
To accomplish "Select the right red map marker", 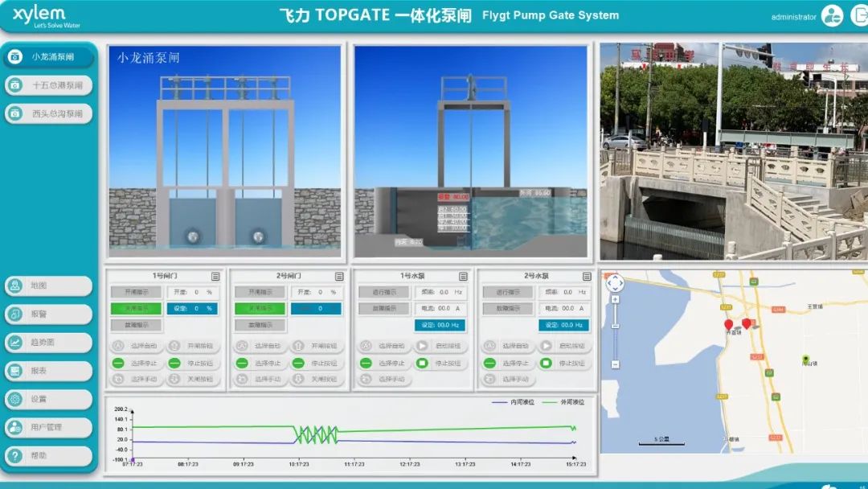I will [x=746, y=323].
